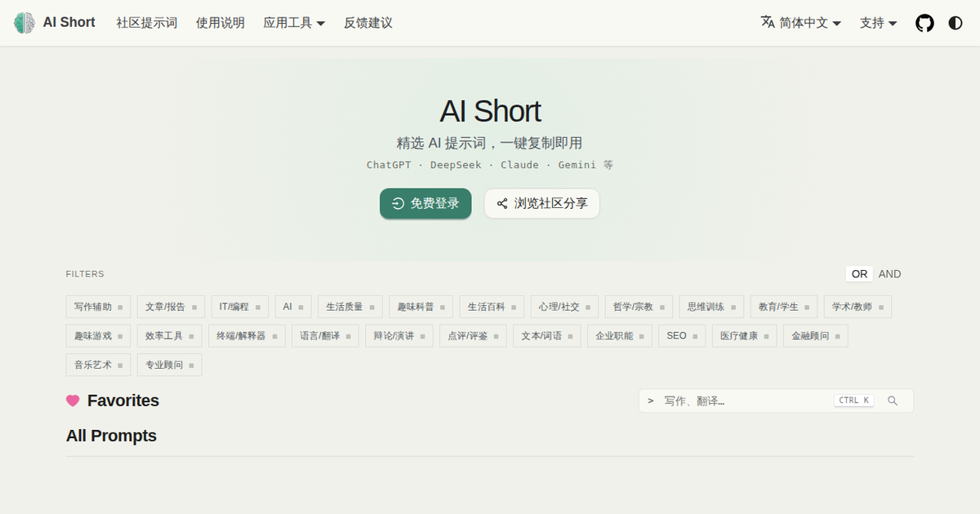Toggle the 生活百科 filter tag
Screen dimensions: 980x514
(492, 307)
